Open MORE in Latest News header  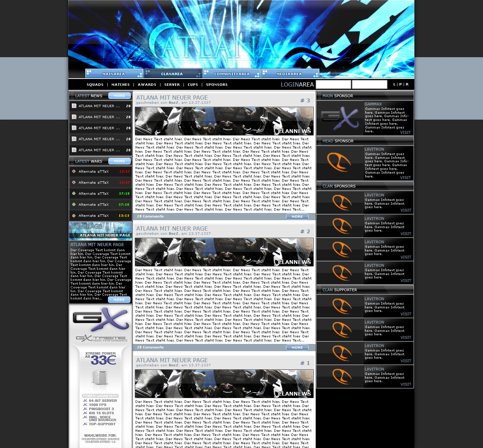coord(119,95)
